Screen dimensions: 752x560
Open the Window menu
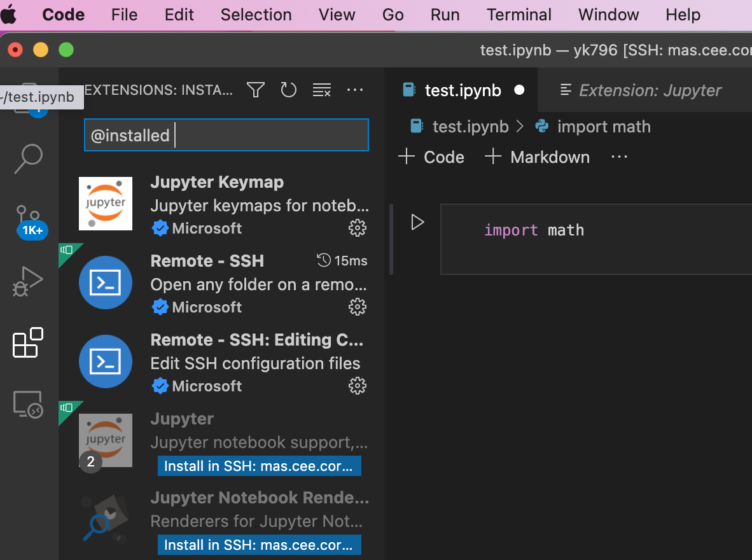[x=608, y=15]
